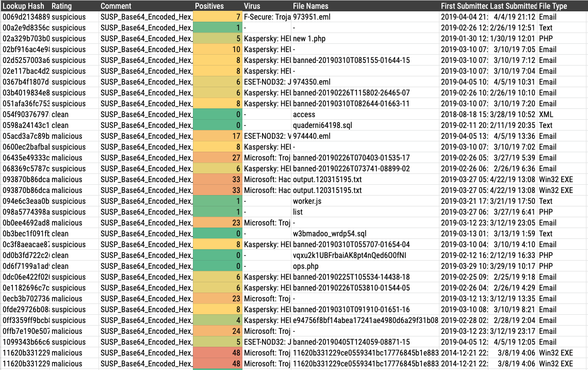Select the hash cell starting with 0069d2134889
Image resolution: width=588 pixels, height=370 pixels.
(x=25, y=17)
